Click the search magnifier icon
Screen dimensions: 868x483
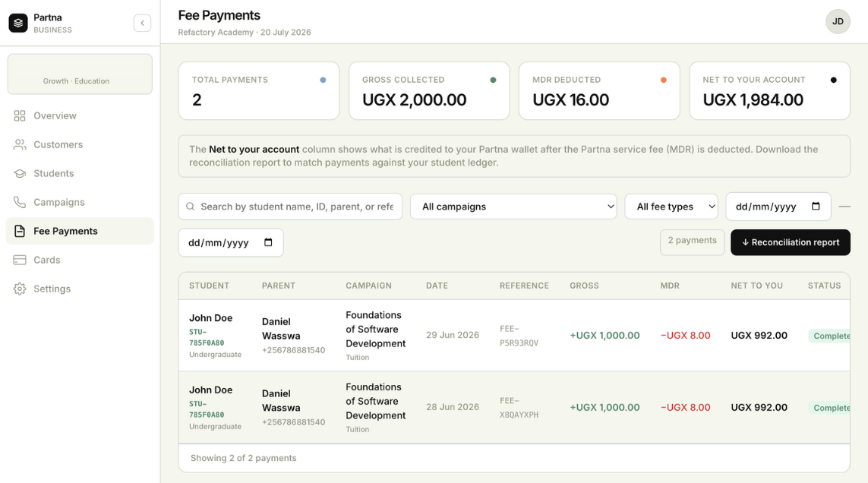click(190, 207)
